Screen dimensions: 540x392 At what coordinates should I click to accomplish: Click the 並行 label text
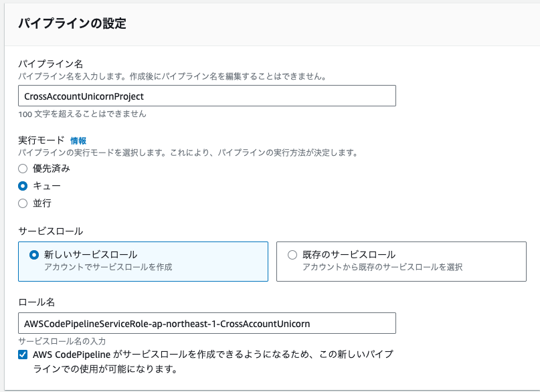click(42, 203)
